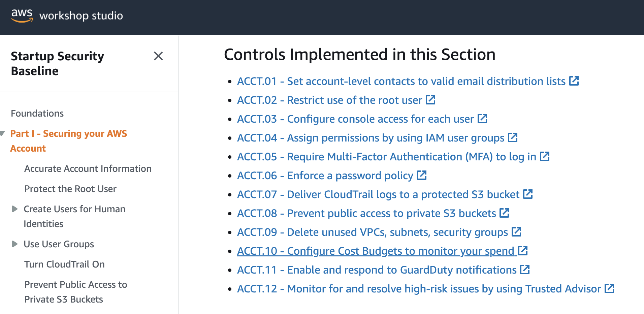
Task: Expand Create Users for Human Identities
Action: 15,209
